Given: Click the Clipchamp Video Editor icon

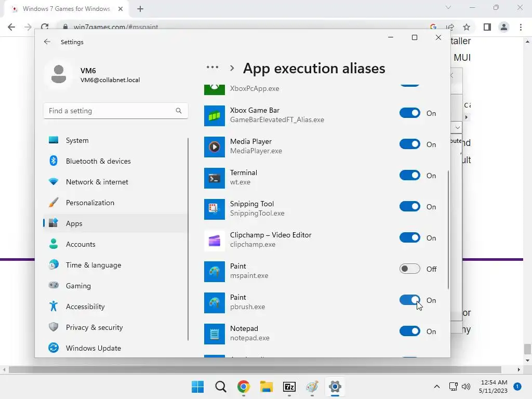Looking at the screenshot, I should click(215, 241).
